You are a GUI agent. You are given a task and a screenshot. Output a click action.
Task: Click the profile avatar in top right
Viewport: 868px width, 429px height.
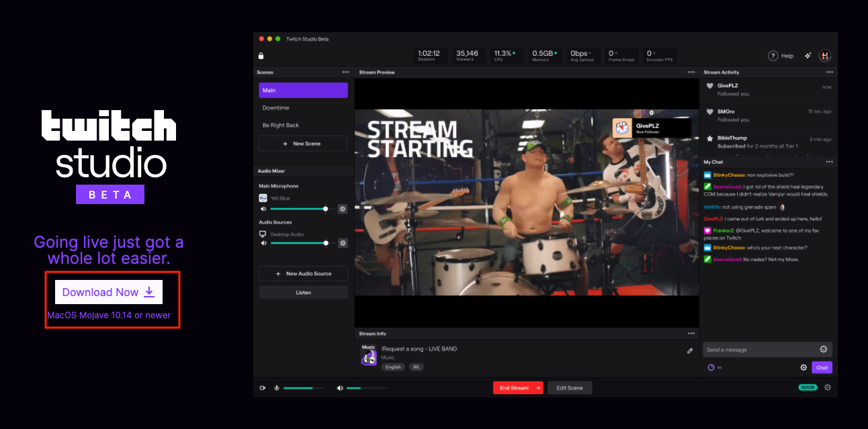[x=825, y=56]
